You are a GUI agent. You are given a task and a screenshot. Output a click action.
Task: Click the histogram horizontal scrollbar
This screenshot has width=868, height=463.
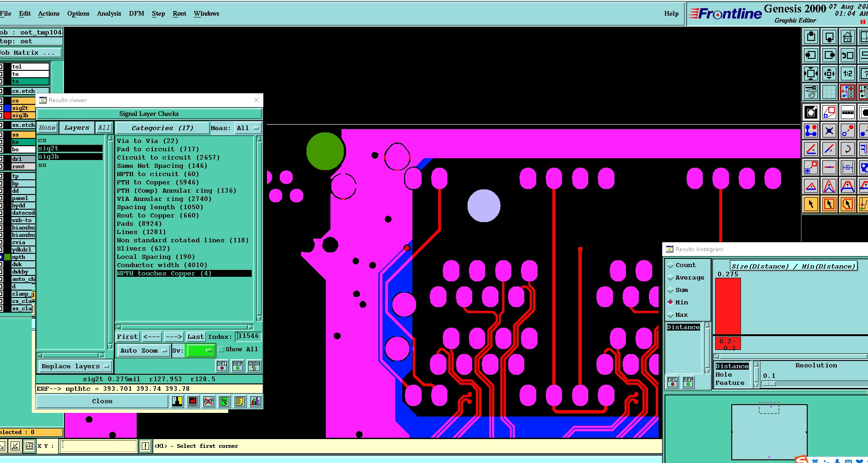tap(791, 356)
